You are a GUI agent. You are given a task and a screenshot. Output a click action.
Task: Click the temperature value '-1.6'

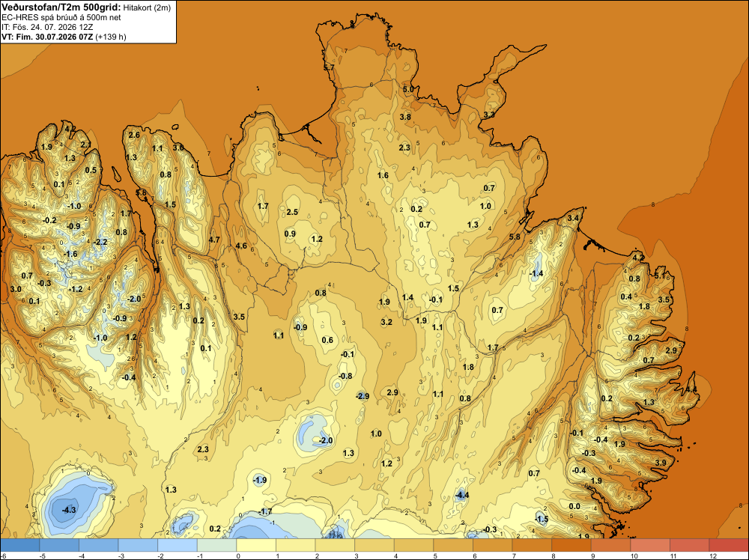point(70,254)
